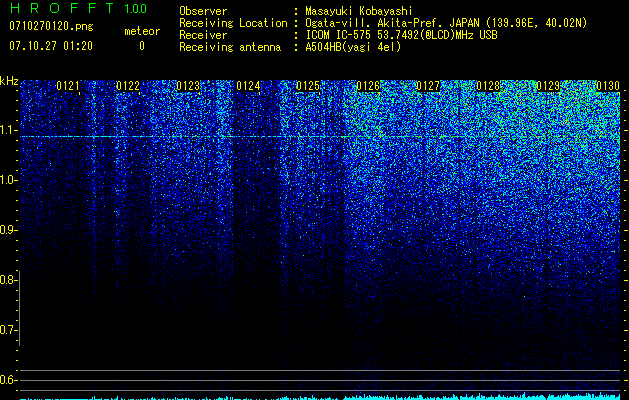Click the 0.7 frequency axis label
The image size is (629, 400).
[8, 330]
